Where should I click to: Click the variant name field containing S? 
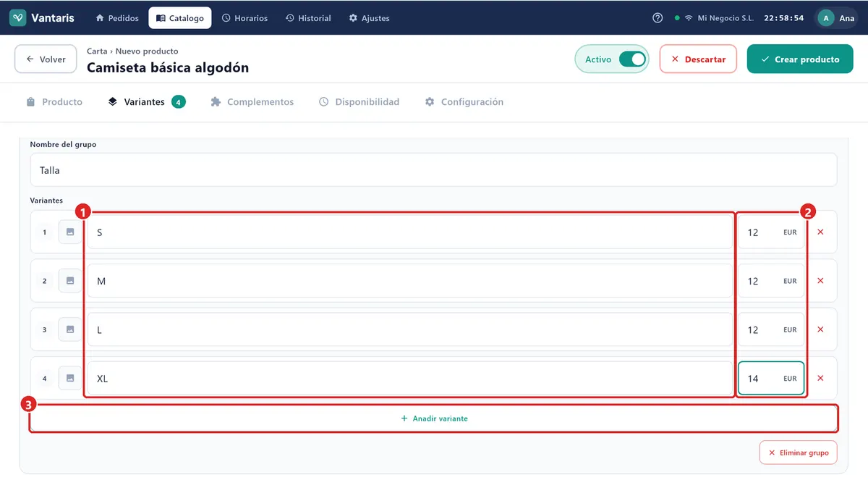click(x=410, y=232)
